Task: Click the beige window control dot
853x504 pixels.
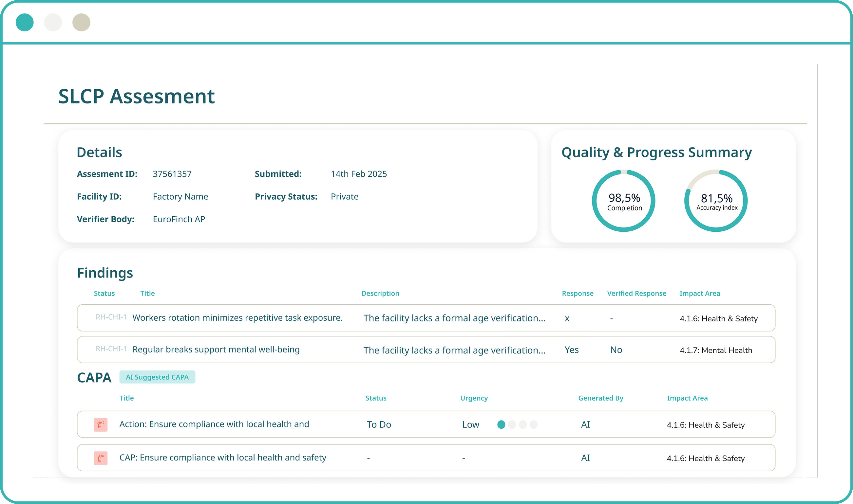Action: pyautogui.click(x=81, y=22)
